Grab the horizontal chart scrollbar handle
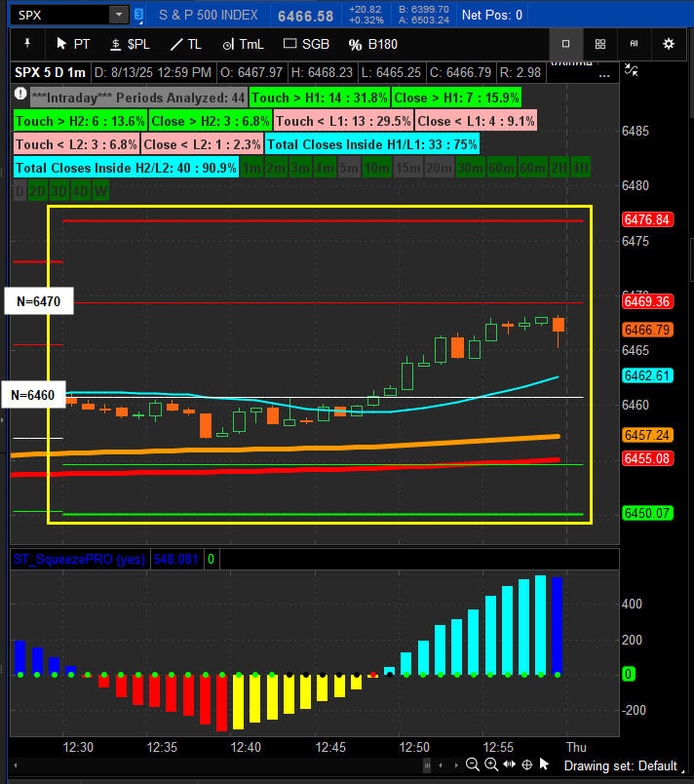Image resolution: width=694 pixels, height=784 pixels. point(427,765)
